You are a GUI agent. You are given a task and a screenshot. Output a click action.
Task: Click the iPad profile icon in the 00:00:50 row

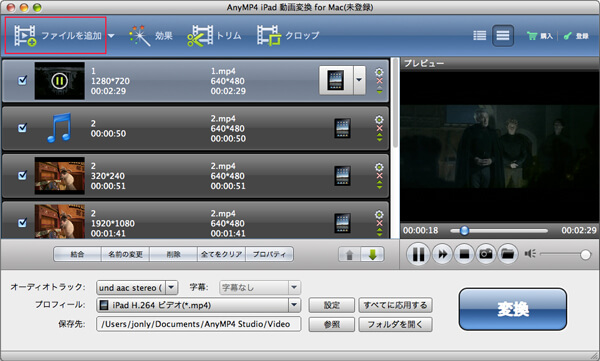tap(342, 128)
